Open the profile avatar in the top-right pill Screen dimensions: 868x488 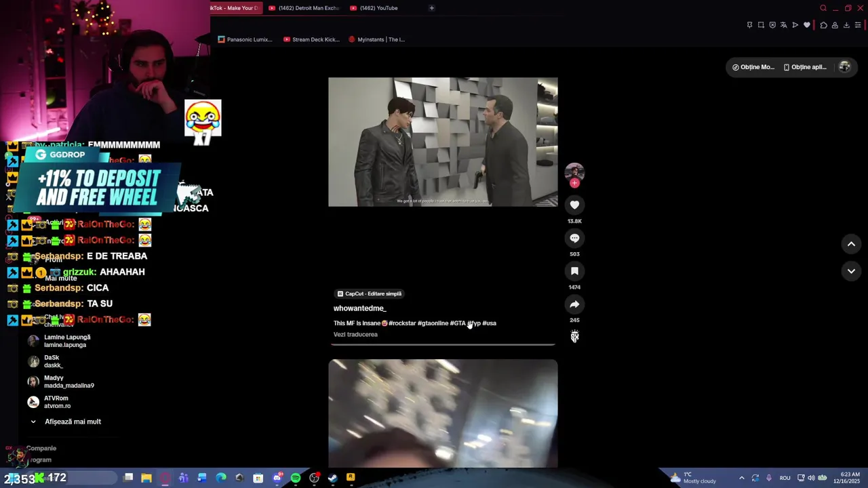844,67
